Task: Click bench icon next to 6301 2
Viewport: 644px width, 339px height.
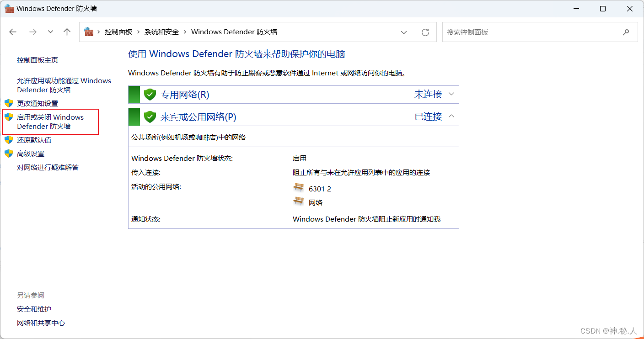Action: tap(299, 187)
